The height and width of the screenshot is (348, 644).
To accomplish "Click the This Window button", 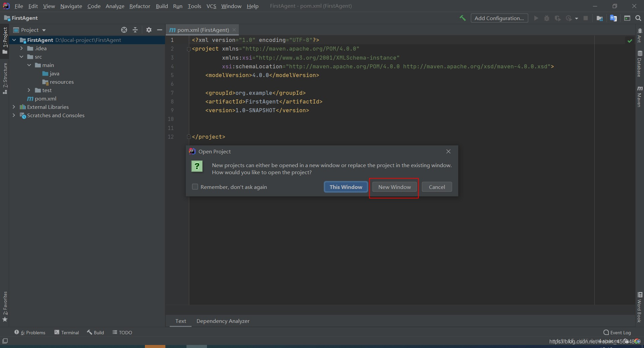I will point(346,187).
